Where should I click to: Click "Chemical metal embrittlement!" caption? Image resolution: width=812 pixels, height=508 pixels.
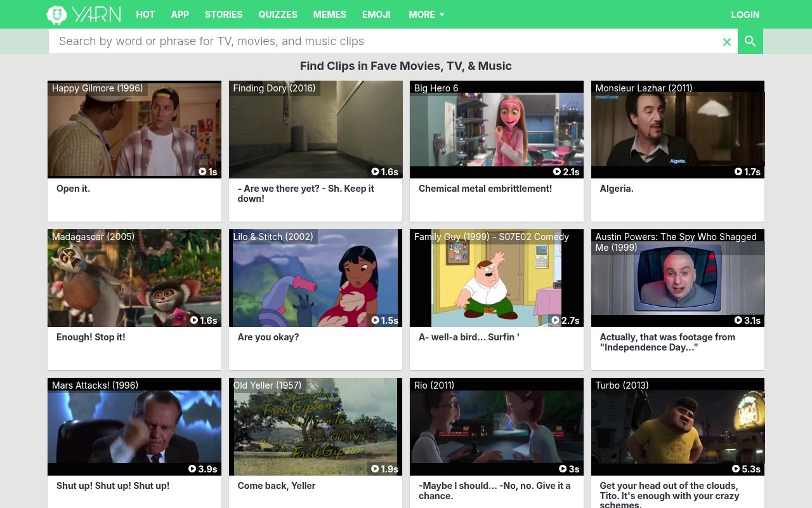click(485, 189)
